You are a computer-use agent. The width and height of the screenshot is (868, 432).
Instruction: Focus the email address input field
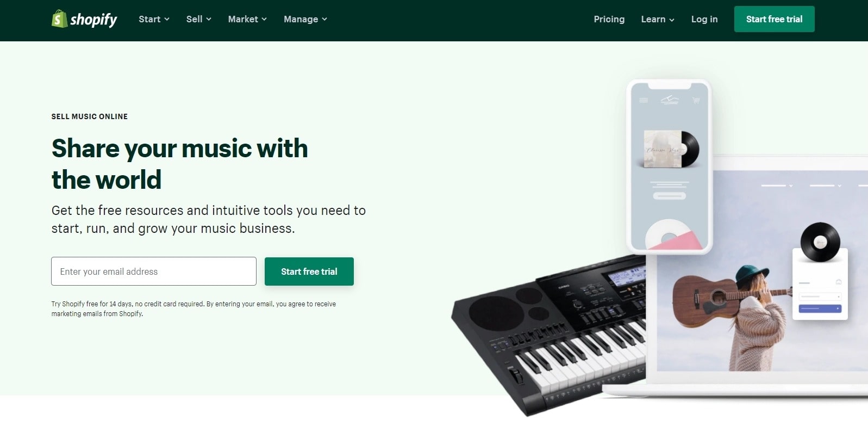[154, 271]
